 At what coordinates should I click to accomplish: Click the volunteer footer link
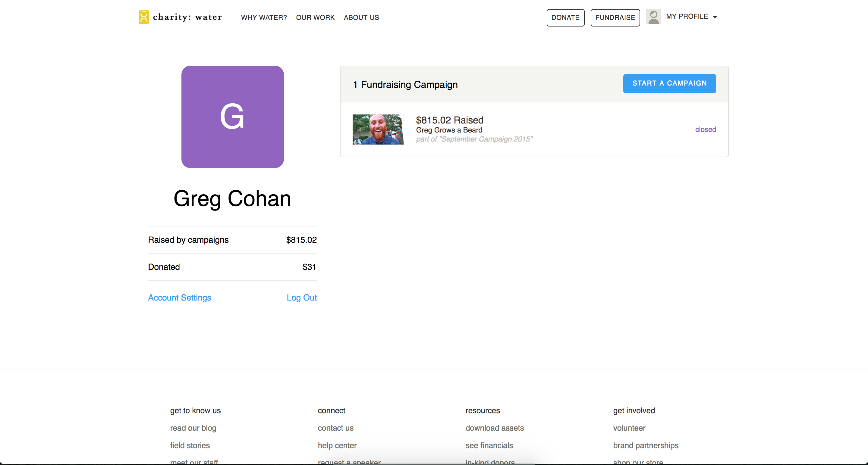pos(629,428)
